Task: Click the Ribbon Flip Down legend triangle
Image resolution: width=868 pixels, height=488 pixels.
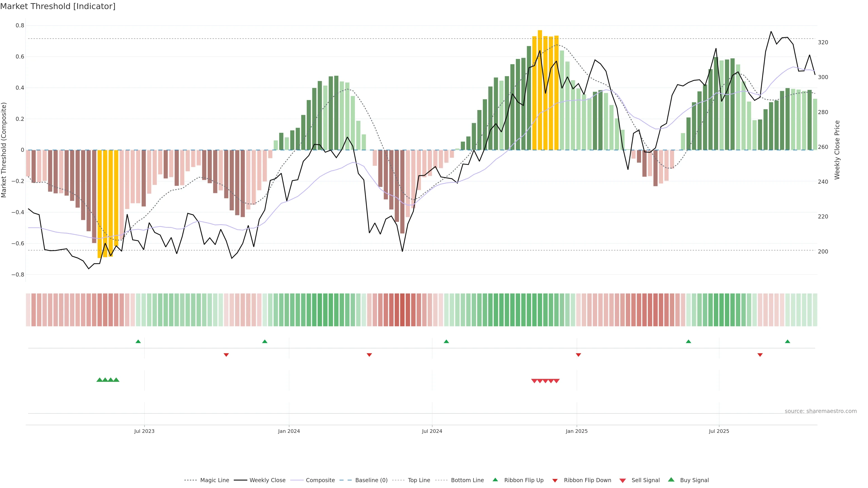Action: (x=555, y=481)
